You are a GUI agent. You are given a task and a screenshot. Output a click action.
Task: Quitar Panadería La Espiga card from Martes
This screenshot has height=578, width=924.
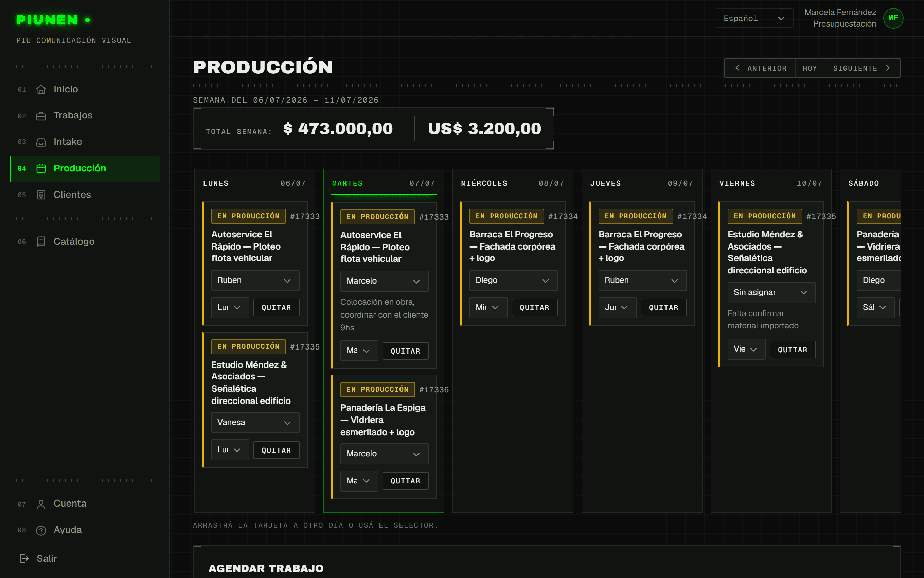coord(406,481)
